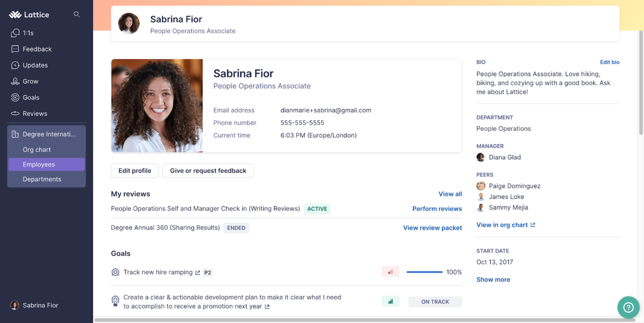
Task: Select the Feedback icon in the sidebar
Action: (16, 49)
